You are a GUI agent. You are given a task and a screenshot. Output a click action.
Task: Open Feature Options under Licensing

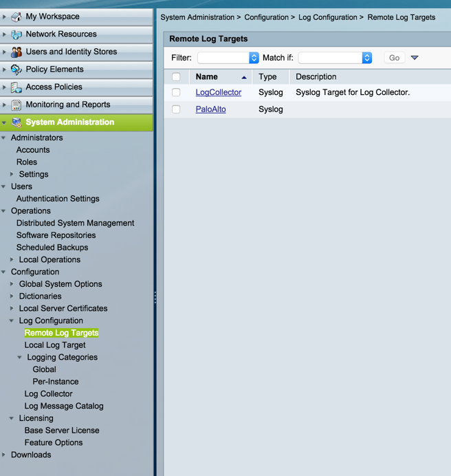[x=54, y=442]
